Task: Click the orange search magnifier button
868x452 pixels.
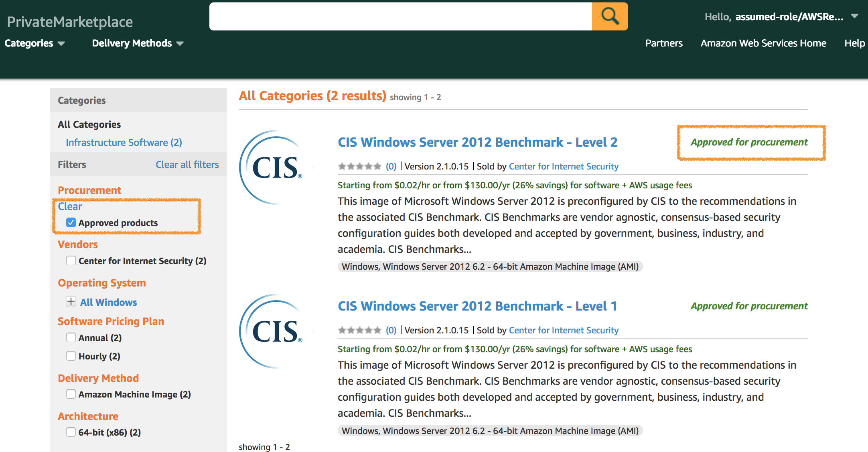Action: [610, 16]
